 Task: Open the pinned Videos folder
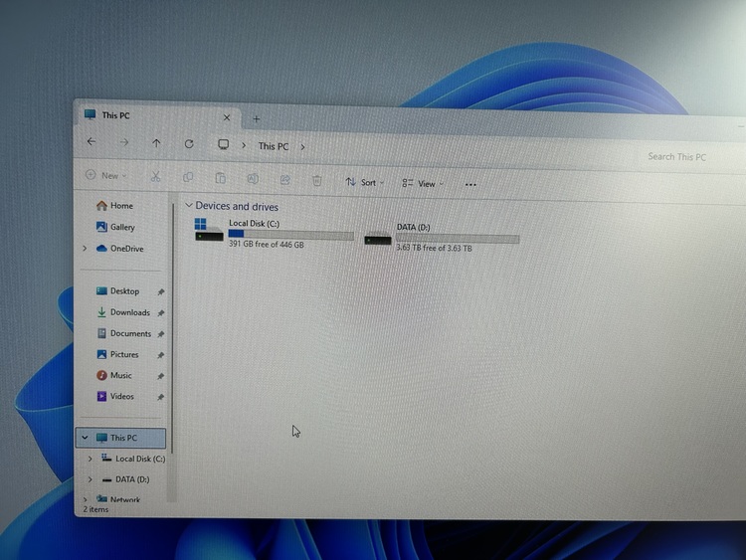point(121,396)
